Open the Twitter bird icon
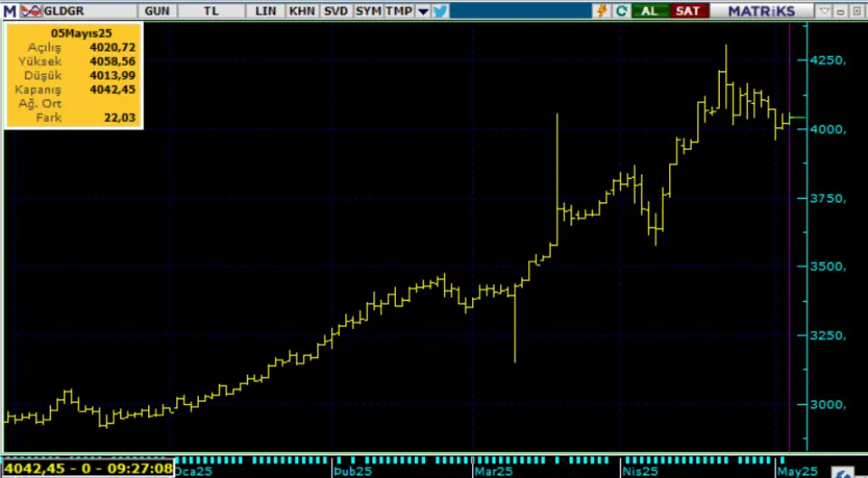This screenshot has width=868, height=478. [x=440, y=11]
